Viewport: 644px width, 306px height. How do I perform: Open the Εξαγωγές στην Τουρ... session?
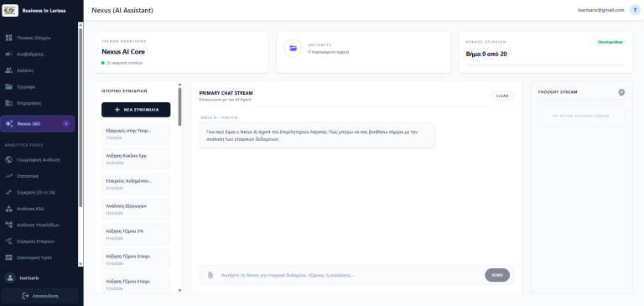pos(136,134)
